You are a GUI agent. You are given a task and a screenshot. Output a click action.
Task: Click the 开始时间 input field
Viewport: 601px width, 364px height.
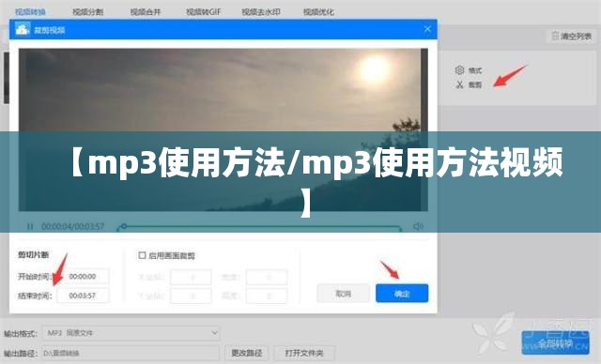[x=84, y=277]
